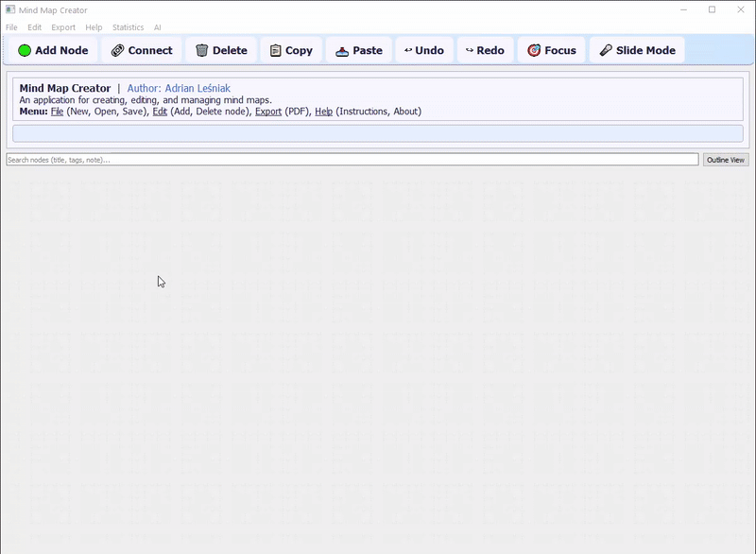Click the Redo arrow icon
Screen dimensions: 756x554
(x=472, y=49)
